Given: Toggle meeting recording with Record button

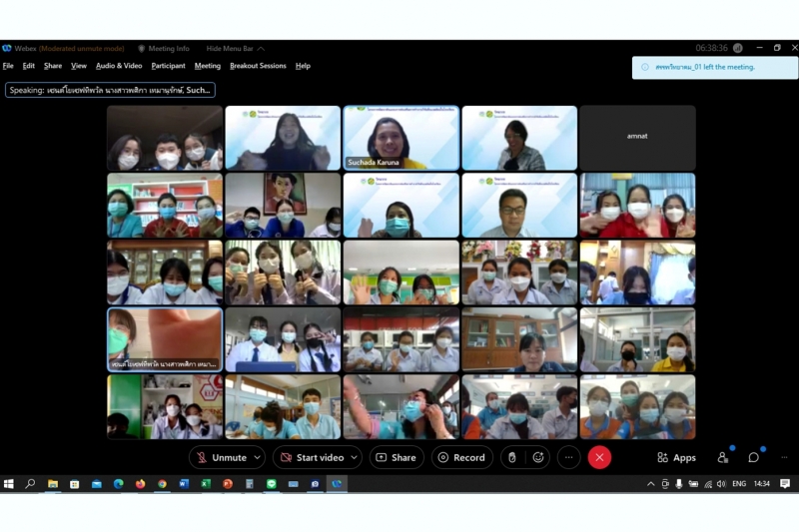Looking at the screenshot, I should 461,457.
